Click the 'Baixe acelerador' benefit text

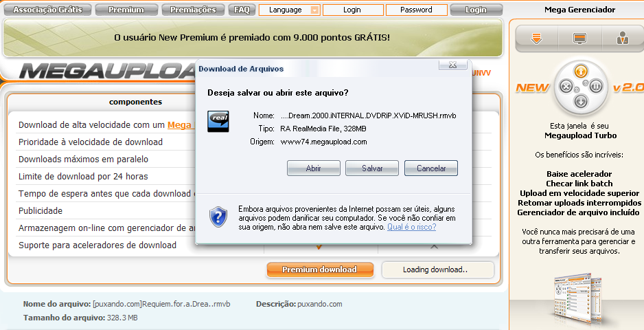[x=579, y=174]
